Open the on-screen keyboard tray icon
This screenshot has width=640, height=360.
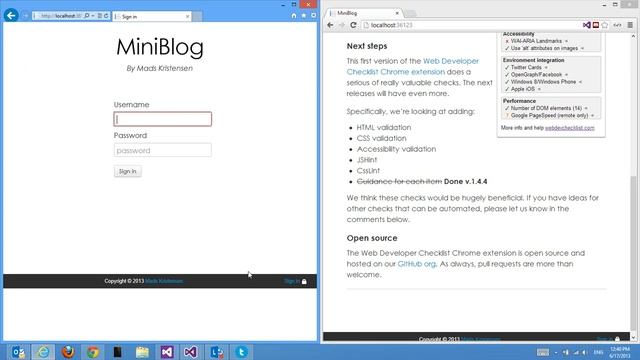click(543, 352)
